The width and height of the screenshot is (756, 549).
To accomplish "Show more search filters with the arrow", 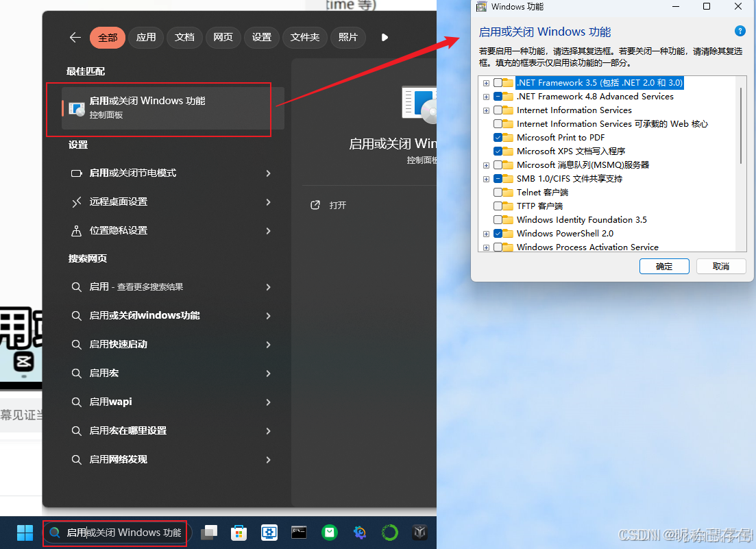I will tap(385, 37).
